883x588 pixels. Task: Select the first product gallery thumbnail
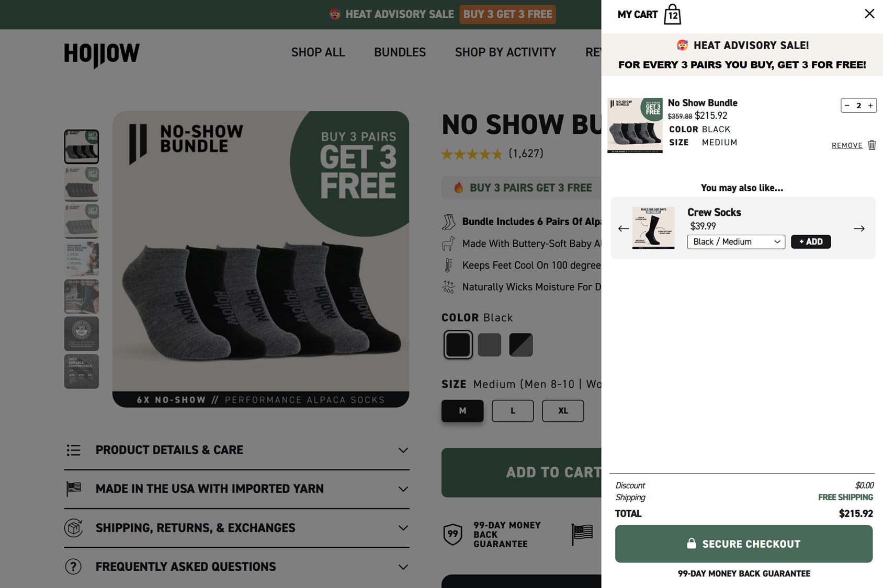pos(82,146)
